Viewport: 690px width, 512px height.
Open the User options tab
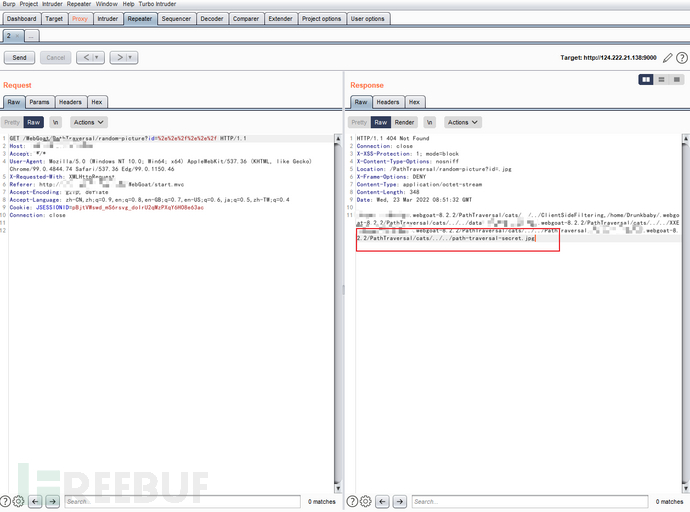point(367,19)
